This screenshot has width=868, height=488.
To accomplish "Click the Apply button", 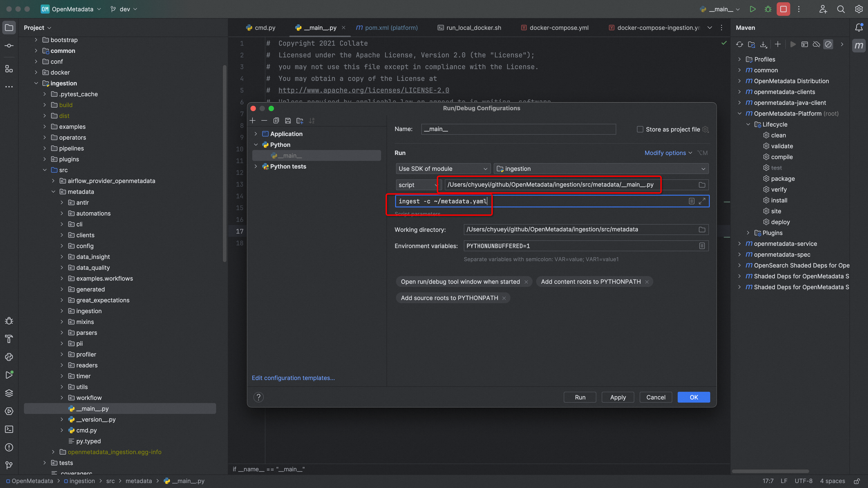I will 618,397.
